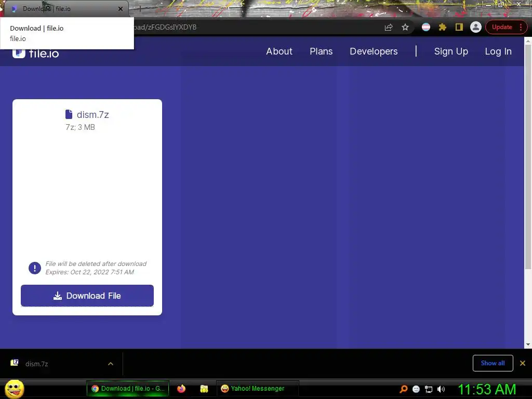Viewport: 532px width, 399px height.
Task: Close the downloads bar
Action: click(523, 363)
